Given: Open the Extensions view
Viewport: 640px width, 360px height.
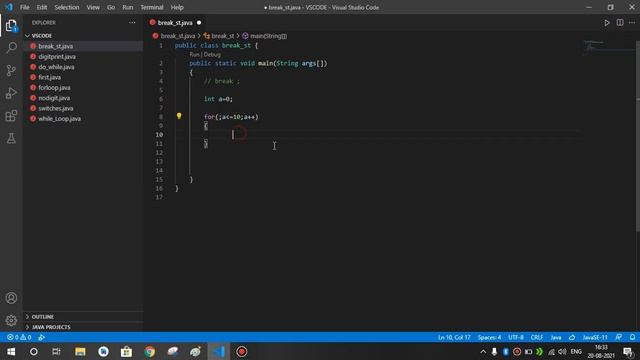Looking at the screenshot, I should coord(11,116).
